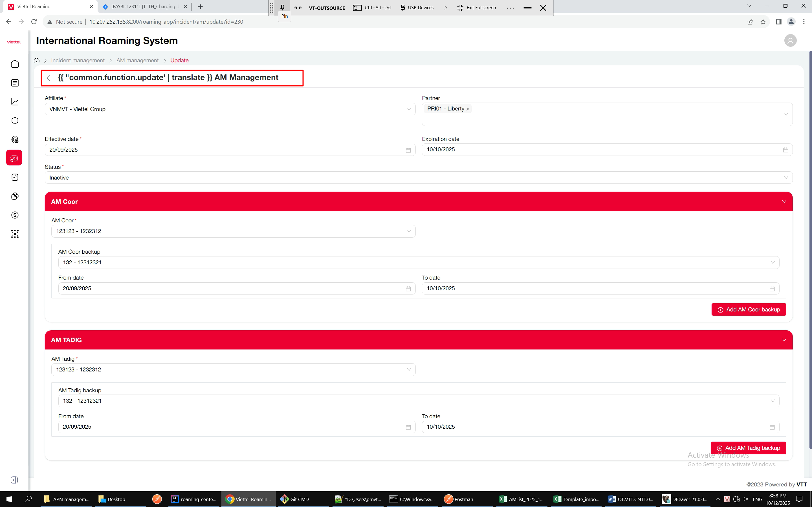Collapse the AM Coor section
This screenshot has height=507, width=812.
[x=784, y=202]
